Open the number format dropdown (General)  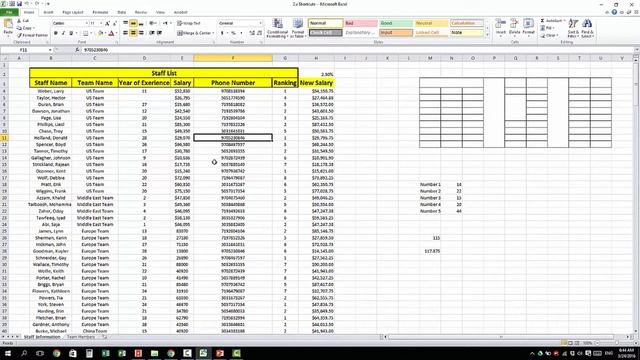click(x=260, y=23)
